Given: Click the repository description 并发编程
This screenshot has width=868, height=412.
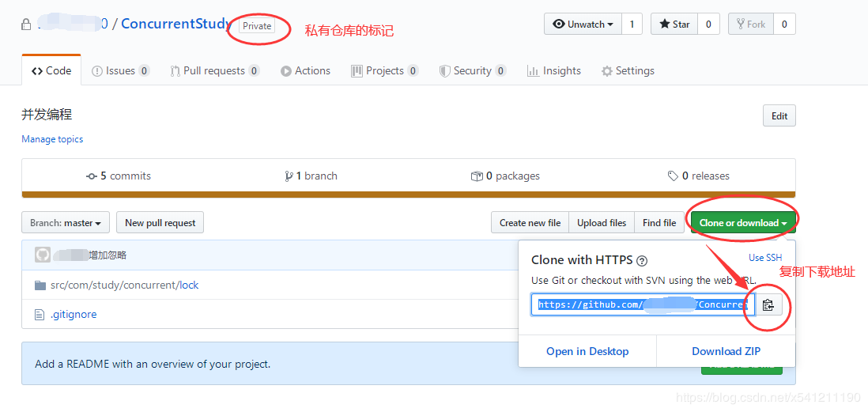Looking at the screenshot, I should [x=47, y=115].
